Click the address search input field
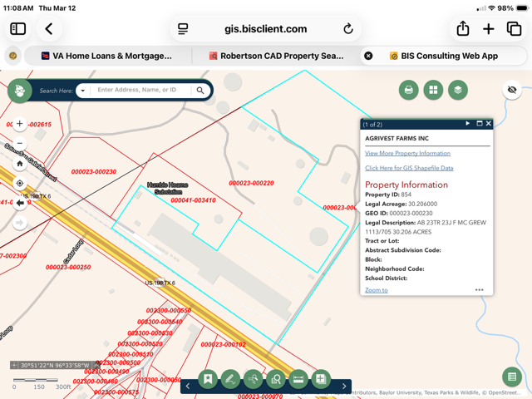This screenshot has width=532, height=399. coord(141,90)
